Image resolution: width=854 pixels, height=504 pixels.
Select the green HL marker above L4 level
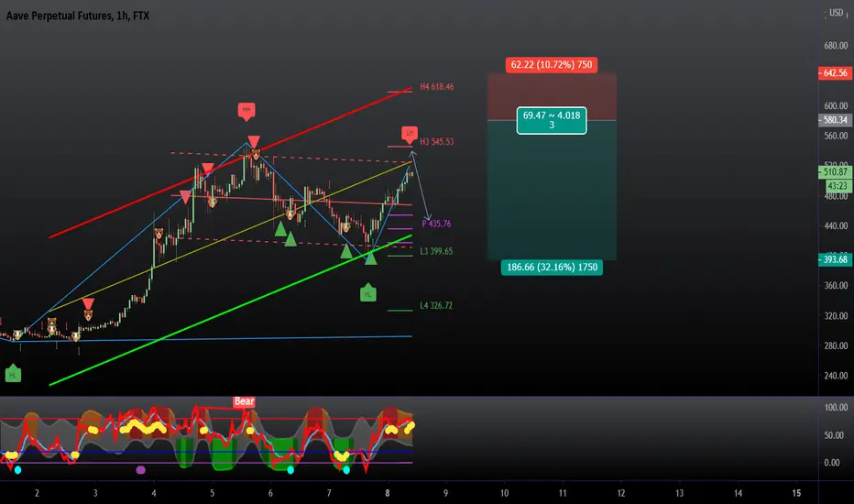[368, 292]
